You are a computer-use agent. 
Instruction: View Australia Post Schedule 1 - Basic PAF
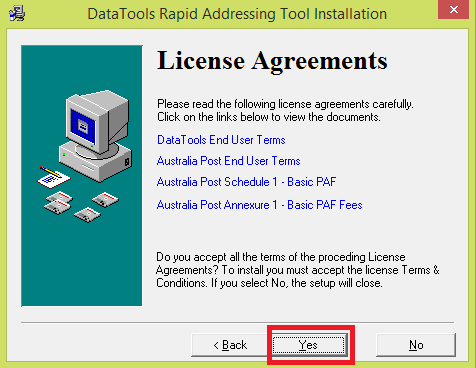click(x=246, y=182)
